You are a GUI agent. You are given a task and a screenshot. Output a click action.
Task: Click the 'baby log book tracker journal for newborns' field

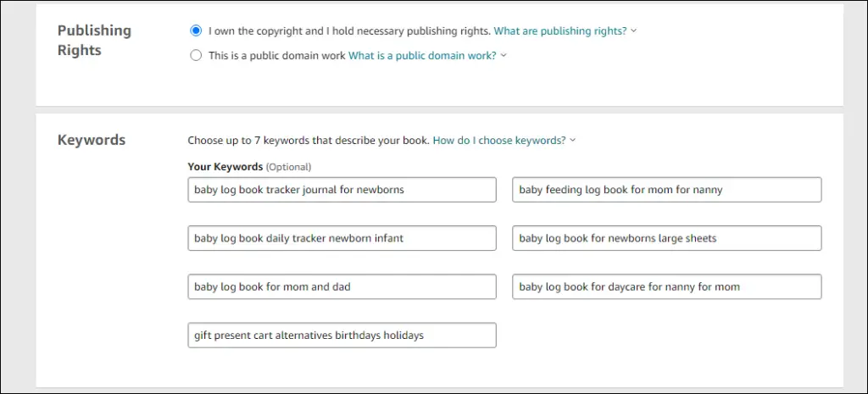click(342, 190)
